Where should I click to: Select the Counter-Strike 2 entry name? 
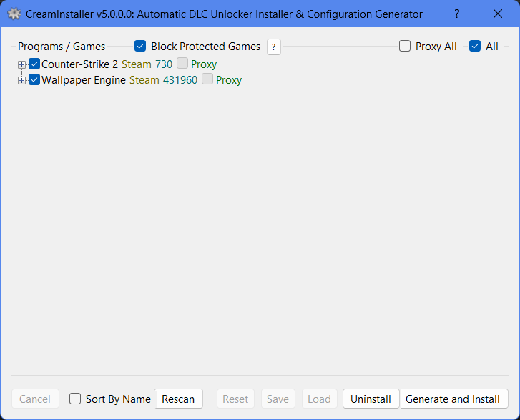(79, 64)
